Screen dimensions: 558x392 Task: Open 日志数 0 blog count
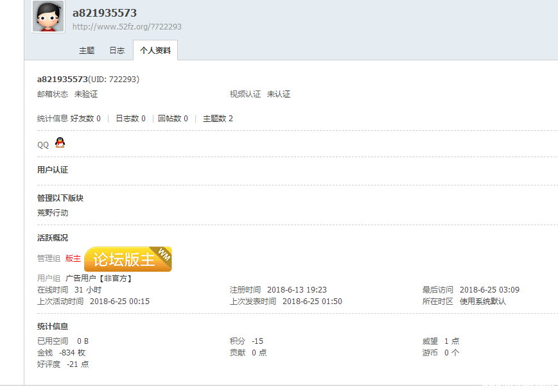click(x=130, y=119)
